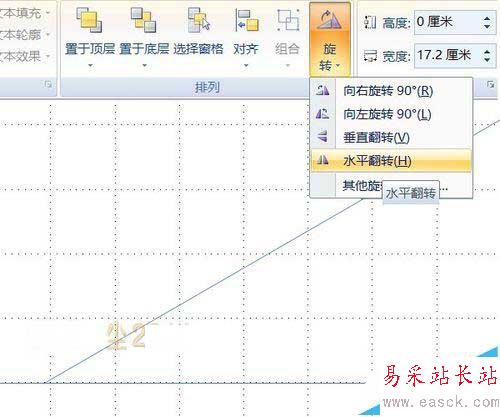Expand the 置于底层 dropdown arrow
This screenshot has height=417, width=500.
[144, 65]
